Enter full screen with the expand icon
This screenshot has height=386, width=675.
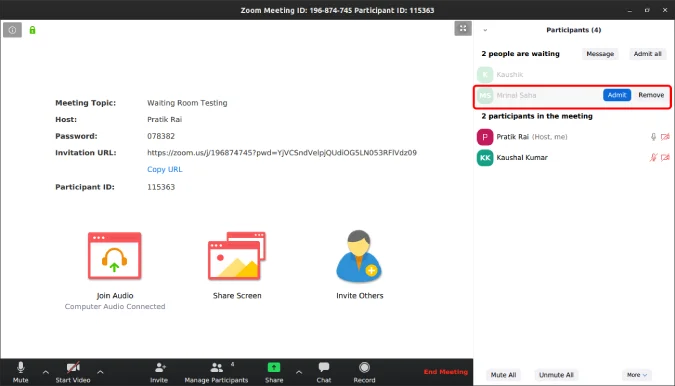pyautogui.click(x=463, y=28)
